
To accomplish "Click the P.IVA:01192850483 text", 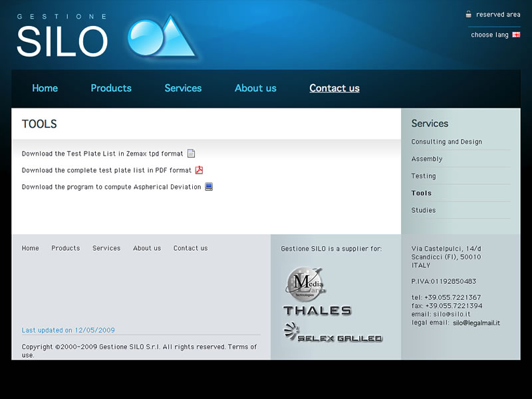I will coord(444,281).
